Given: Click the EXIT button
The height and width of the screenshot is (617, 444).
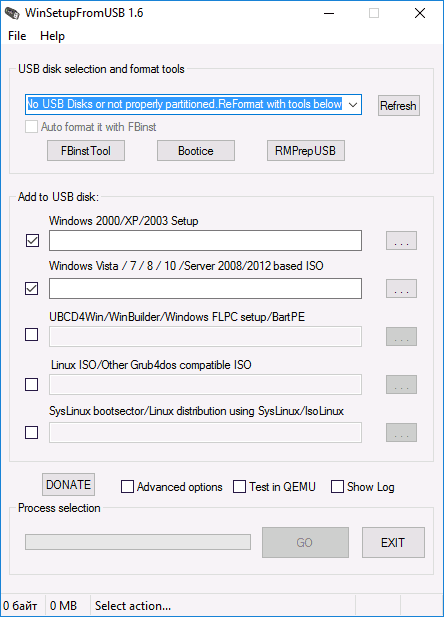Looking at the screenshot, I should 393,543.
